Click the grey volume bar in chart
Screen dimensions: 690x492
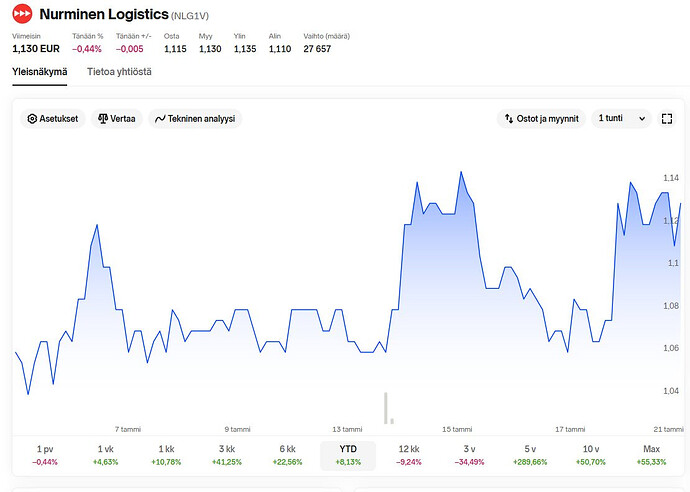[386, 408]
